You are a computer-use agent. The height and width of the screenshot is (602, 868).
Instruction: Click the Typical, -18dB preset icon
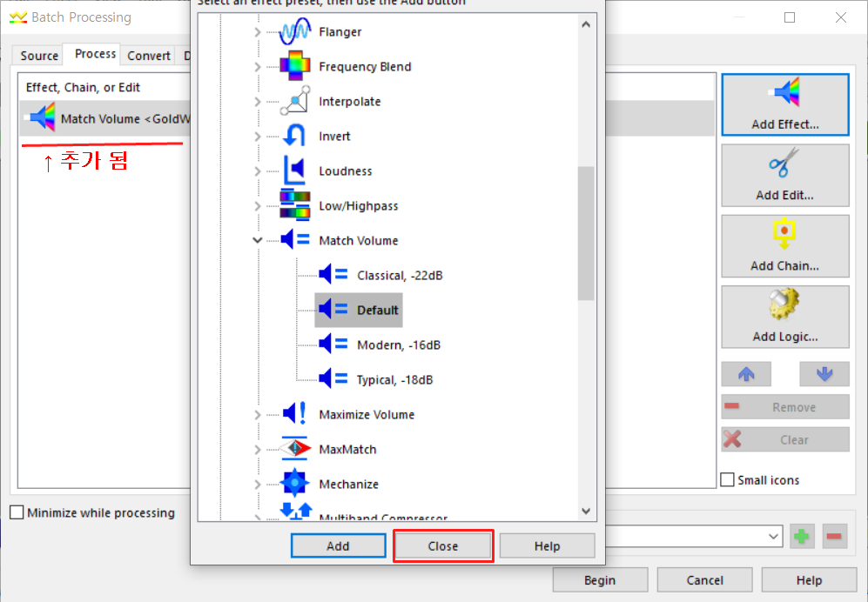point(333,379)
